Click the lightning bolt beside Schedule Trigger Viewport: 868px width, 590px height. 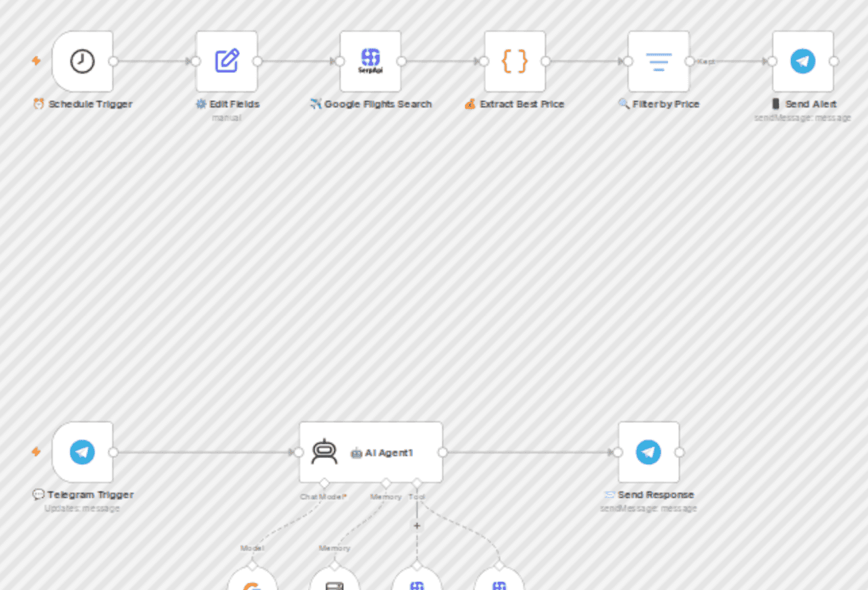tap(37, 61)
